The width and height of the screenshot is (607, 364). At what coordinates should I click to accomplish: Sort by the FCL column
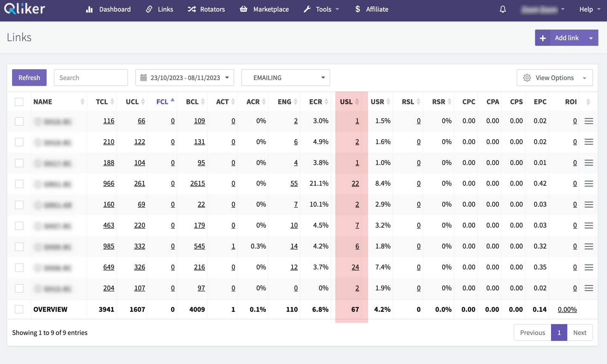(x=162, y=102)
